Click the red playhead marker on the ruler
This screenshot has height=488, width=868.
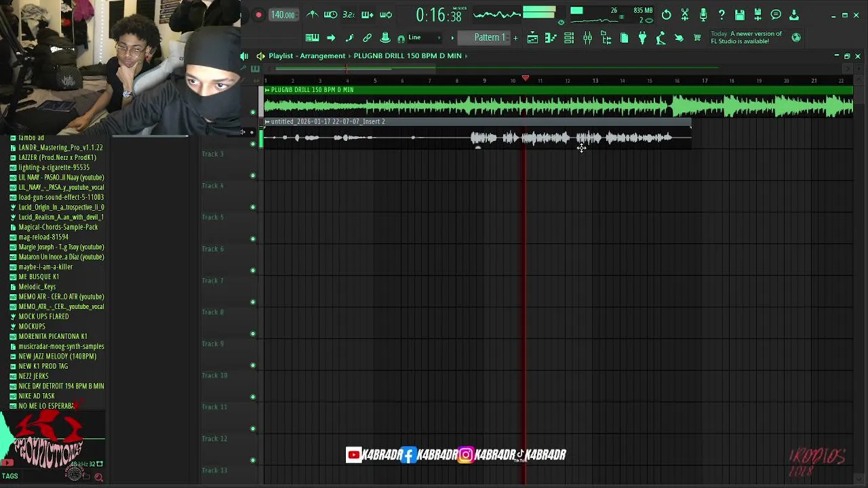point(525,79)
